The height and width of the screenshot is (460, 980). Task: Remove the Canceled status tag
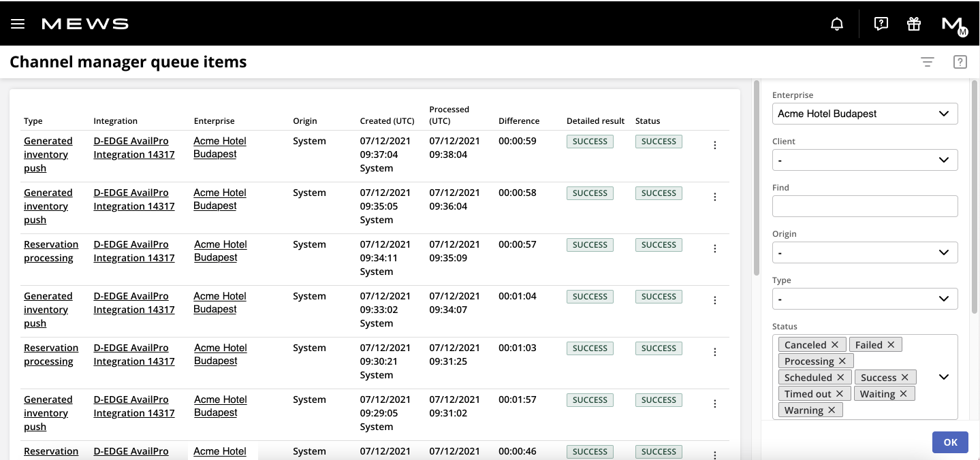[x=835, y=345]
